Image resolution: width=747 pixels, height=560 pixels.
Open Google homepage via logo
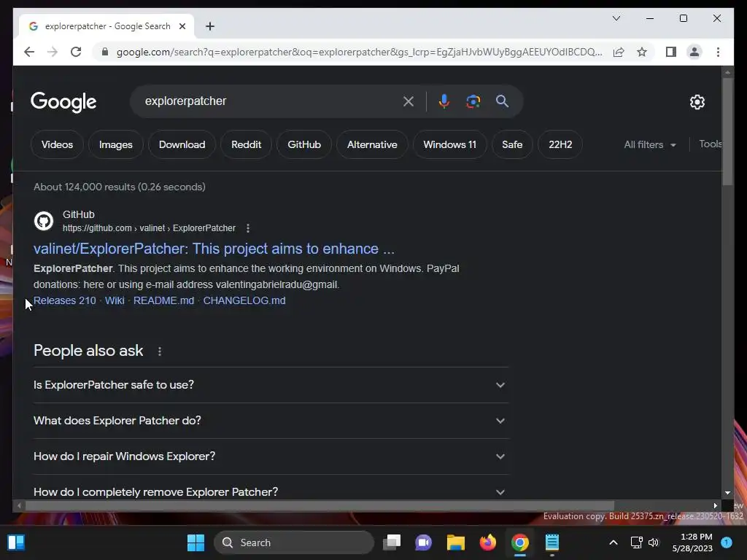[x=63, y=102]
